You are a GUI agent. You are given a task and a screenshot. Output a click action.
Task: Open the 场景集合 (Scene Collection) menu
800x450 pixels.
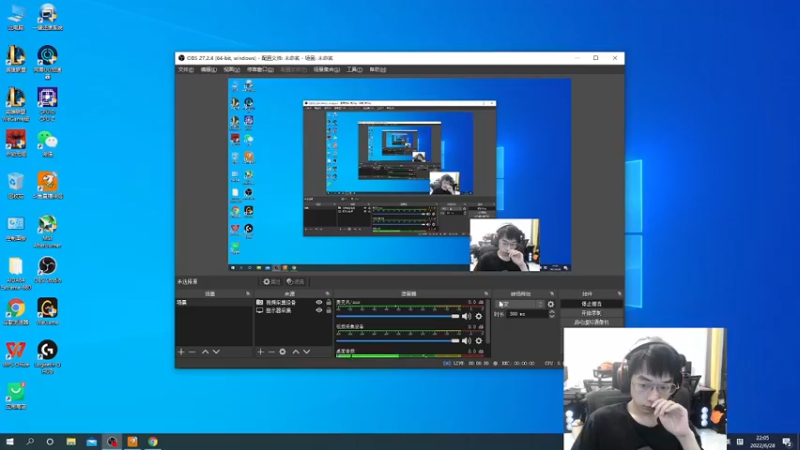coord(327,69)
